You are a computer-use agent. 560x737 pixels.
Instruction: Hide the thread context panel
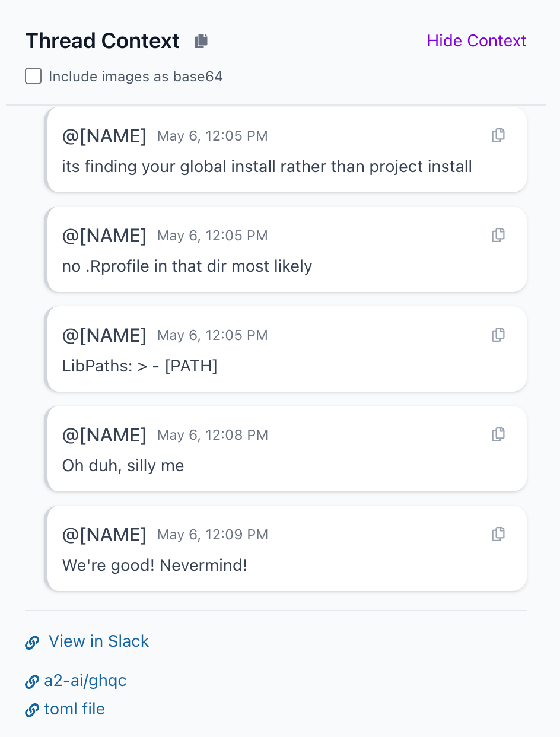[x=476, y=41]
